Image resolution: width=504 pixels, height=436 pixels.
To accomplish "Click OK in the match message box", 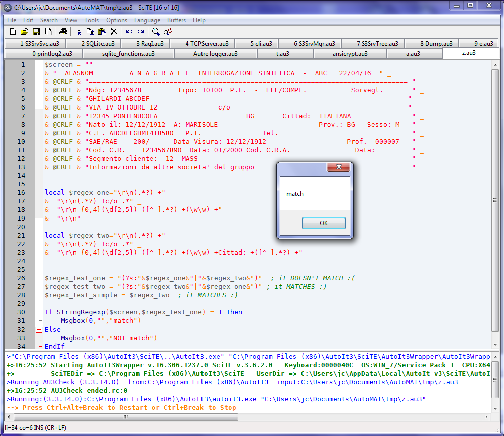I will pyautogui.click(x=324, y=223).
